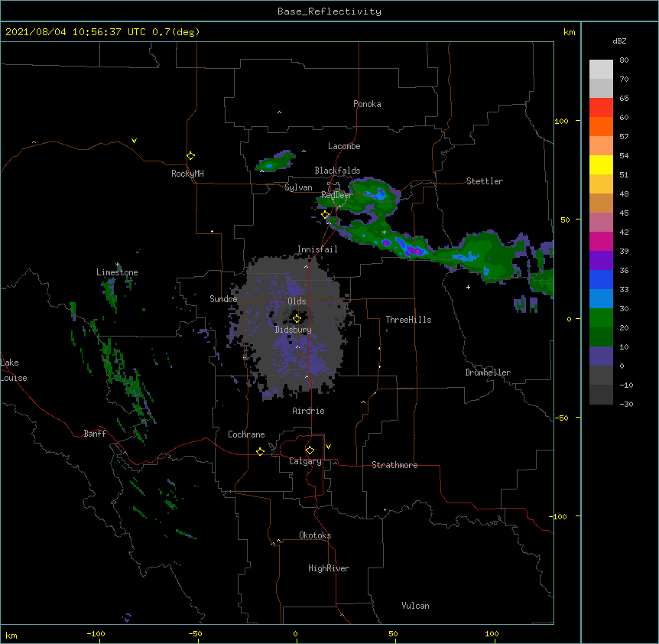Screen dimensions: 659x644
Task: Click the yellow V marker northeast of Calgary
Action: coord(328,447)
